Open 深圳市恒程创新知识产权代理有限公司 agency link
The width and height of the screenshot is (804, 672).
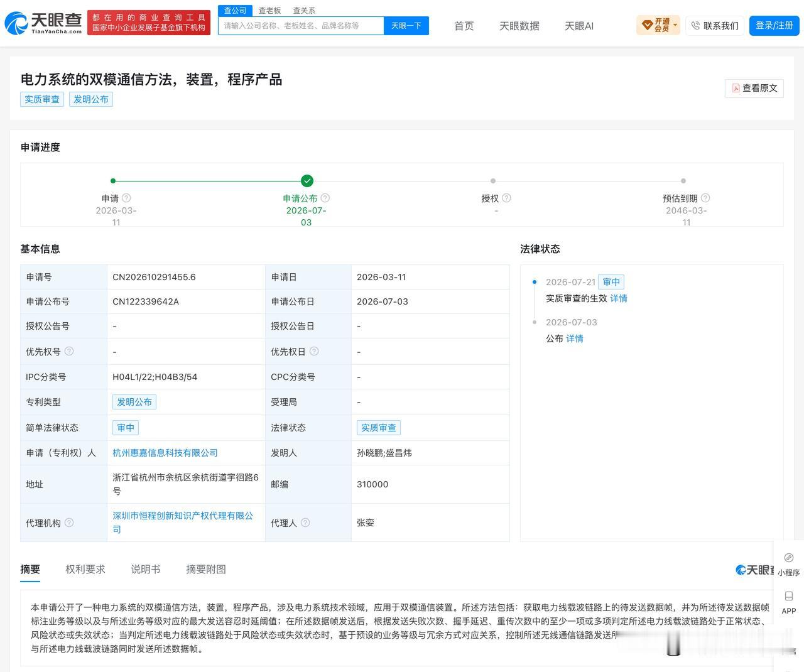click(183, 523)
